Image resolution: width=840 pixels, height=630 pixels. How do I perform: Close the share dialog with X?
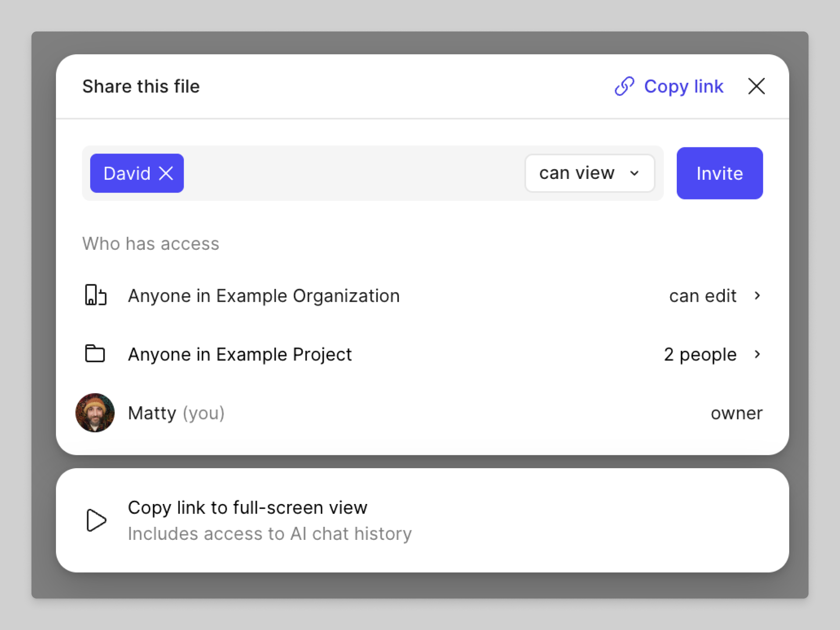point(756,86)
